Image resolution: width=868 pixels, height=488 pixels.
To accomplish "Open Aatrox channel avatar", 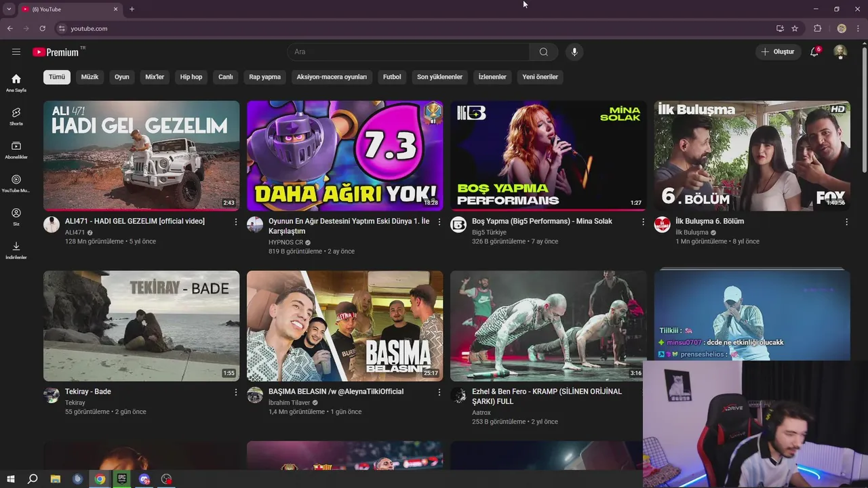I will point(458,395).
